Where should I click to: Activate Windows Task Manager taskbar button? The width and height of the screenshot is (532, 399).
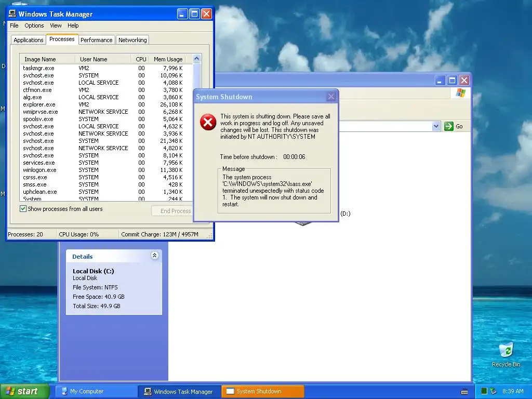(179, 391)
